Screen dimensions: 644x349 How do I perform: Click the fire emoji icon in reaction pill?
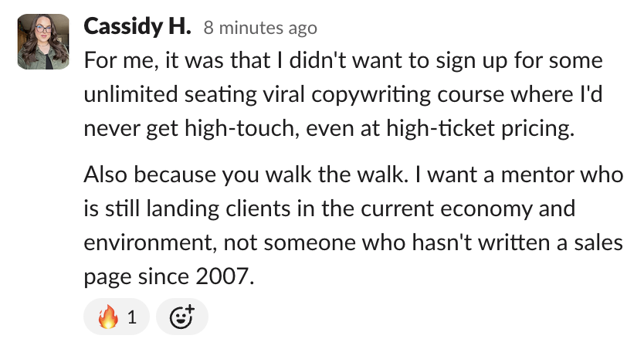(x=108, y=317)
